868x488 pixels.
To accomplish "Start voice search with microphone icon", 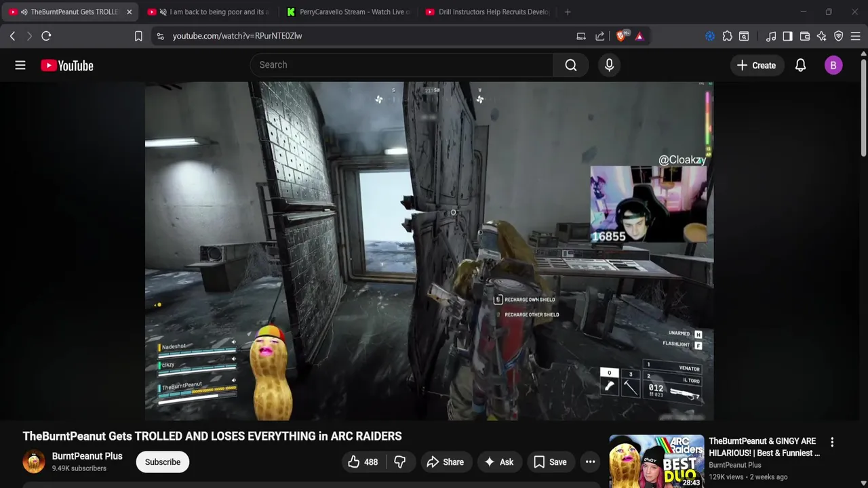I will pos(609,65).
